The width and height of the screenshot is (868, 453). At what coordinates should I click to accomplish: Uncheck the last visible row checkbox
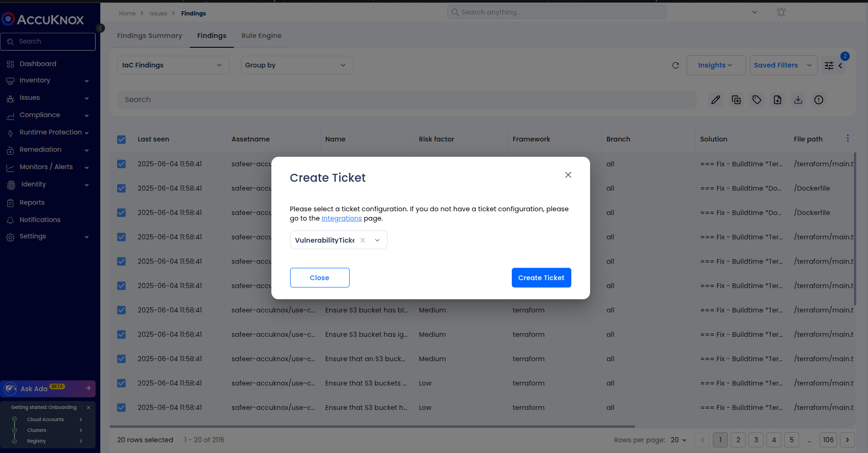click(x=121, y=408)
